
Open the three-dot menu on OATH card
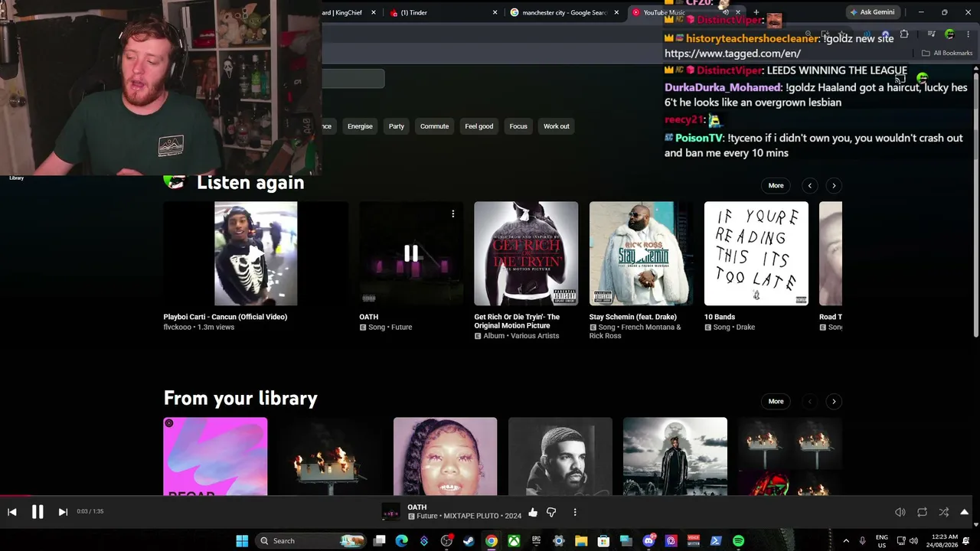453,214
